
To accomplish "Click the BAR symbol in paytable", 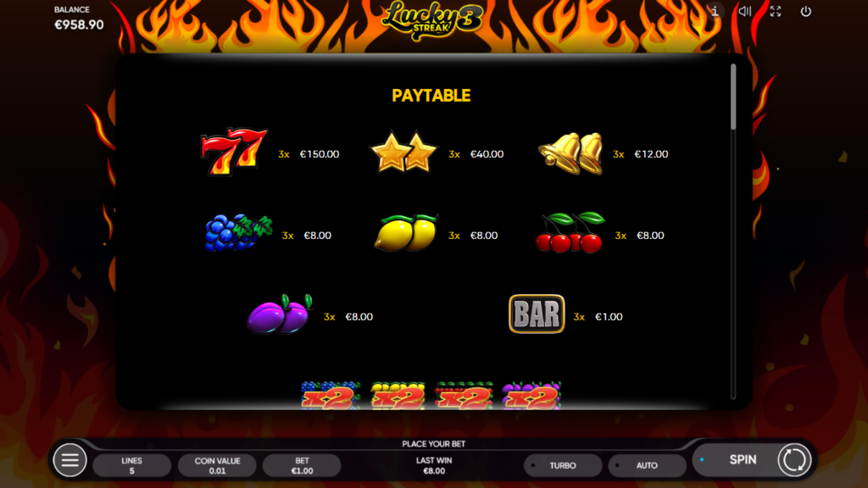I will (537, 313).
